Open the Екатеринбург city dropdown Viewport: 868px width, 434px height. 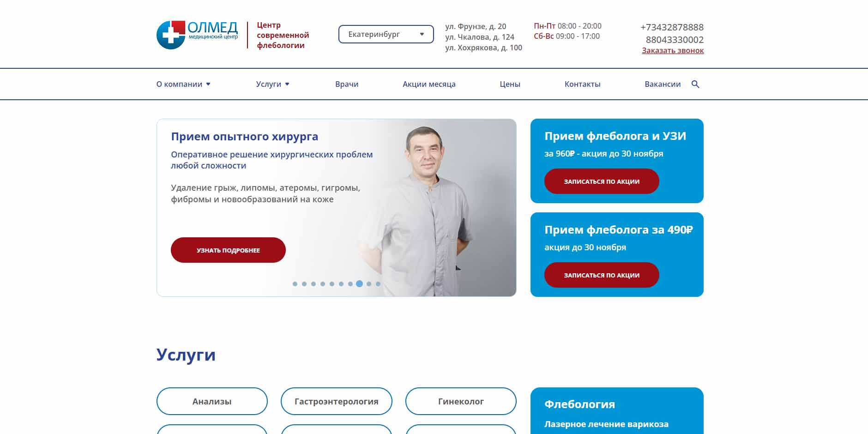[386, 34]
